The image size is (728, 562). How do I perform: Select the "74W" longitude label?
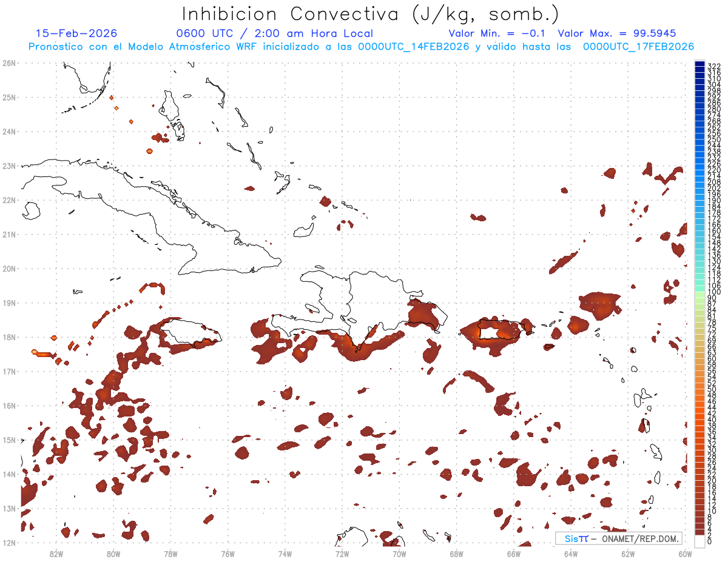click(285, 554)
